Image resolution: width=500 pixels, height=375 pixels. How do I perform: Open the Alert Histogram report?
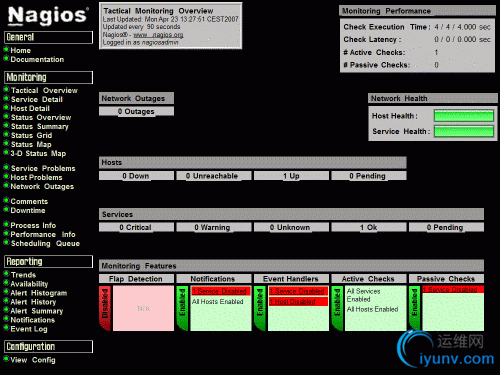point(39,293)
